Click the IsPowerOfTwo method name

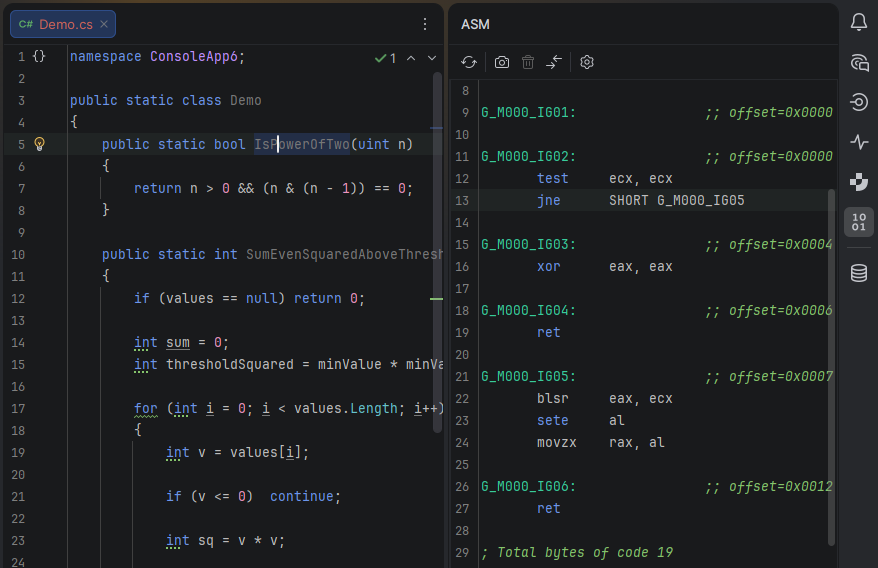[302, 145]
